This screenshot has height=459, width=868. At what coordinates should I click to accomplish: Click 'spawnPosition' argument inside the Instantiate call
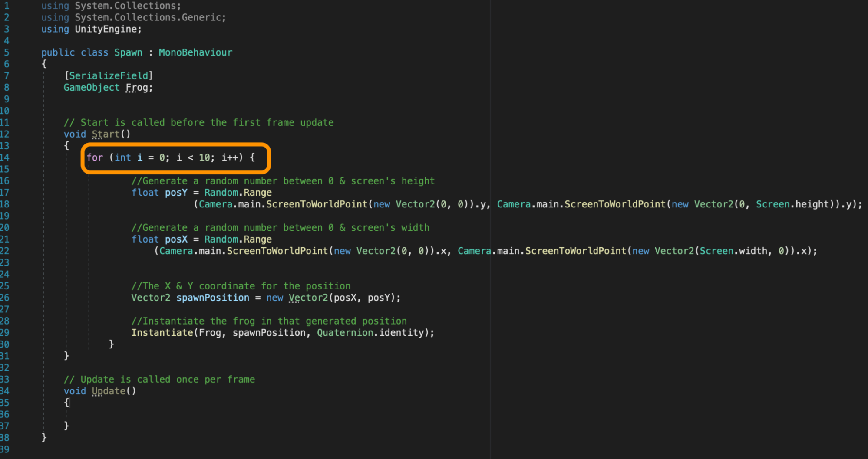[269, 333]
